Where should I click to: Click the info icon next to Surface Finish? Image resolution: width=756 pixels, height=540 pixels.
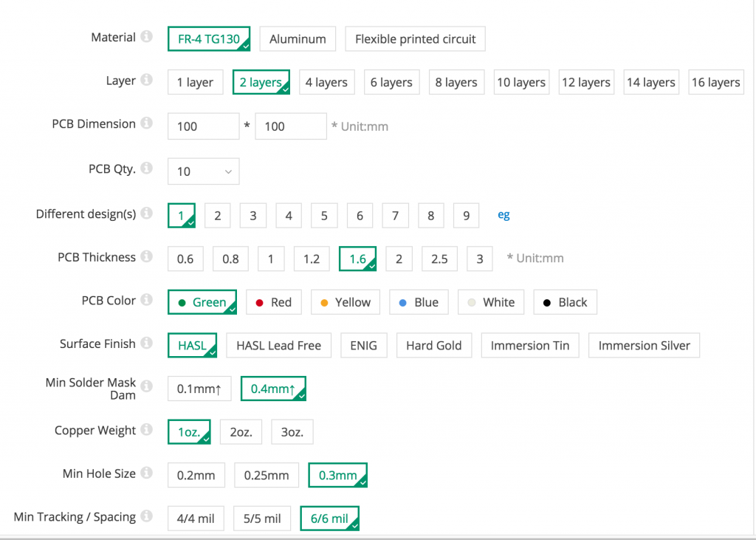click(x=147, y=343)
